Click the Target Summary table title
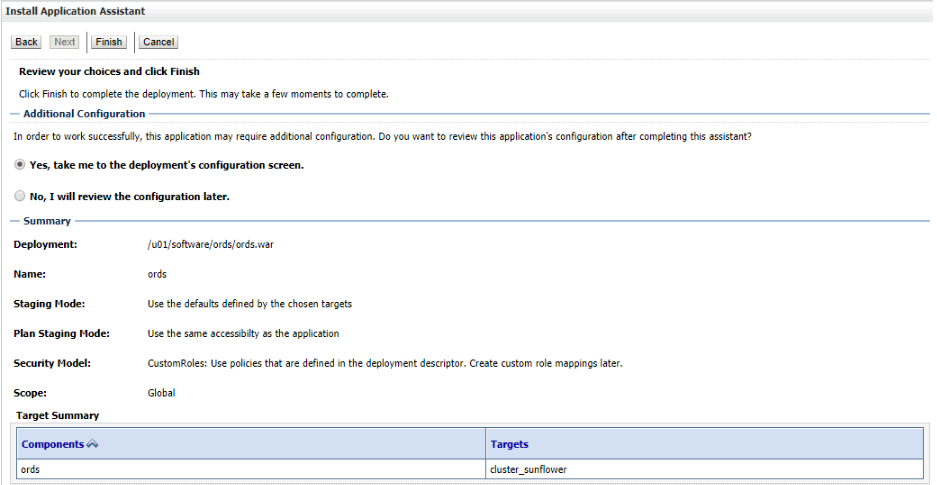 point(58,415)
